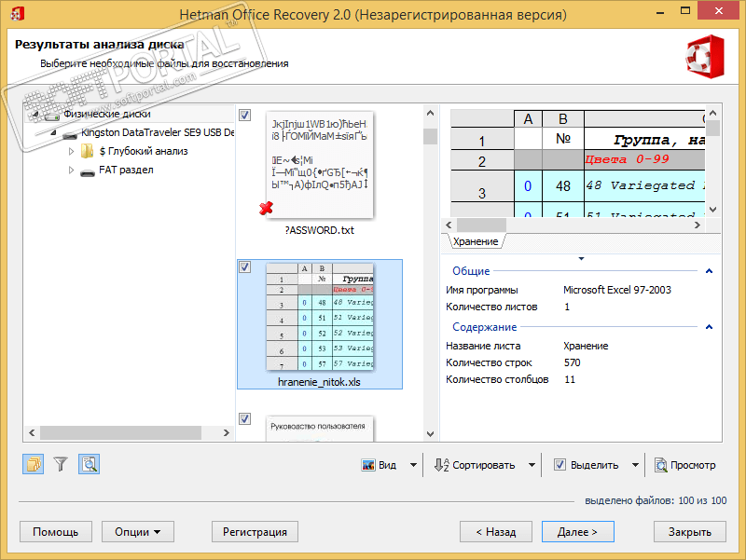
Task: Click the tree pane left scroll arrow
Action: pyautogui.click(x=32, y=432)
